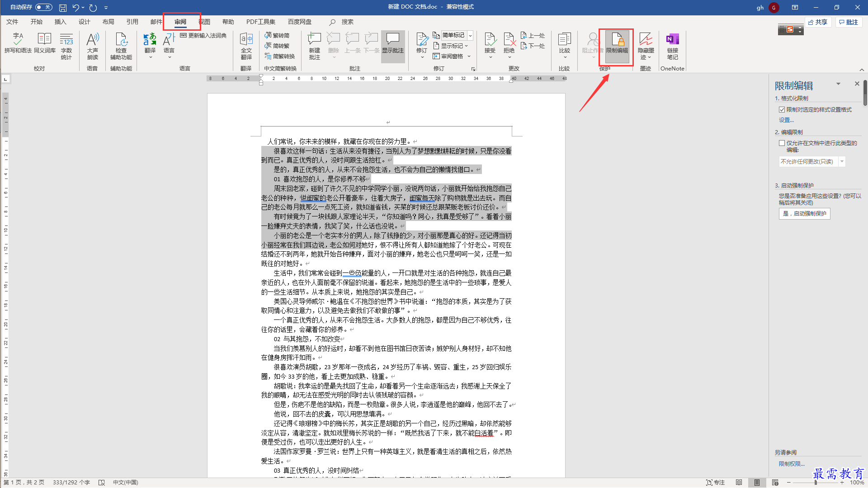Expand the 审阅窗格 dropdown arrow
This screenshot has width=868, height=488.
[469, 56]
